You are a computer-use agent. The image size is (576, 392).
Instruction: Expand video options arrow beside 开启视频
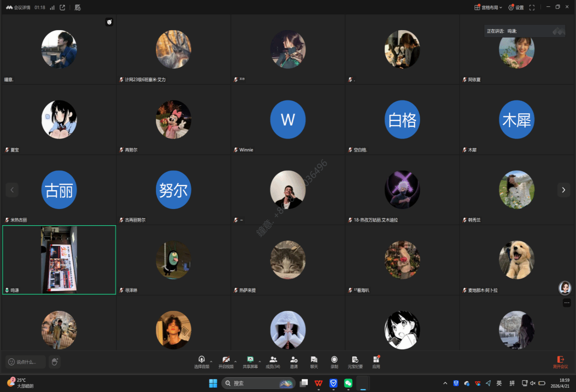coord(236,361)
